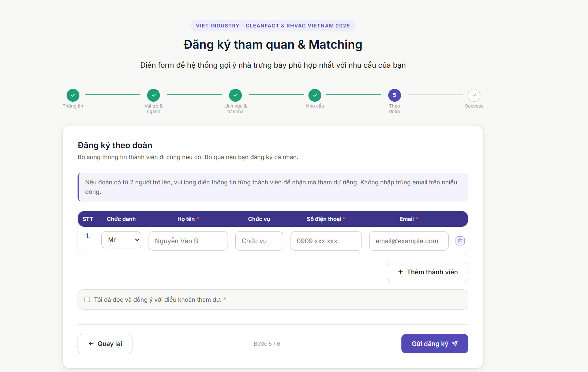Open the Lĩnh vực & từ khóa step circle

click(235, 95)
